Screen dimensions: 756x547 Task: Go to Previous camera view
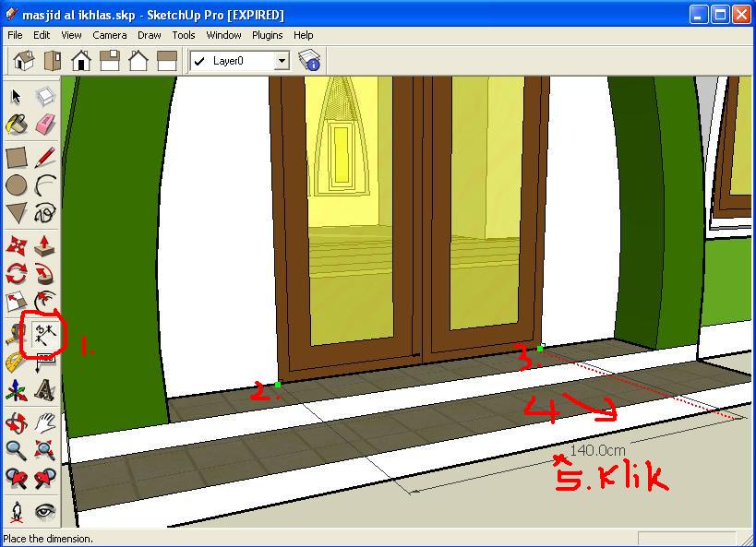click(x=17, y=479)
